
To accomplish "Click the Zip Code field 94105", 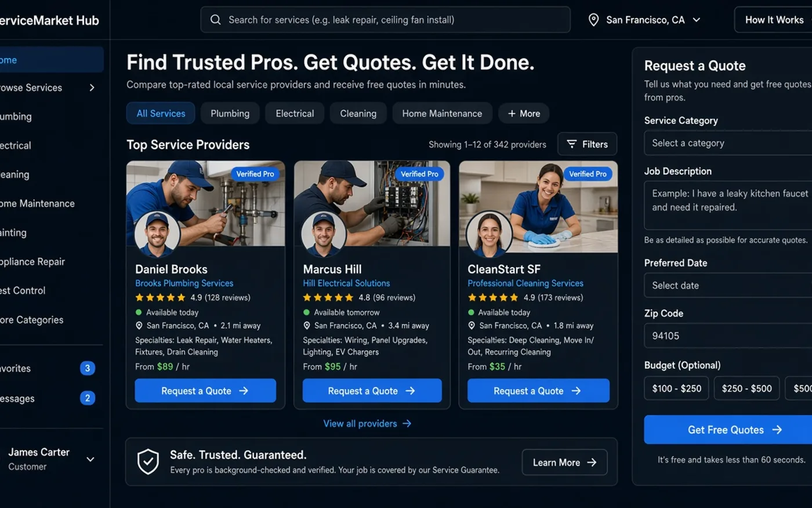I will point(728,336).
